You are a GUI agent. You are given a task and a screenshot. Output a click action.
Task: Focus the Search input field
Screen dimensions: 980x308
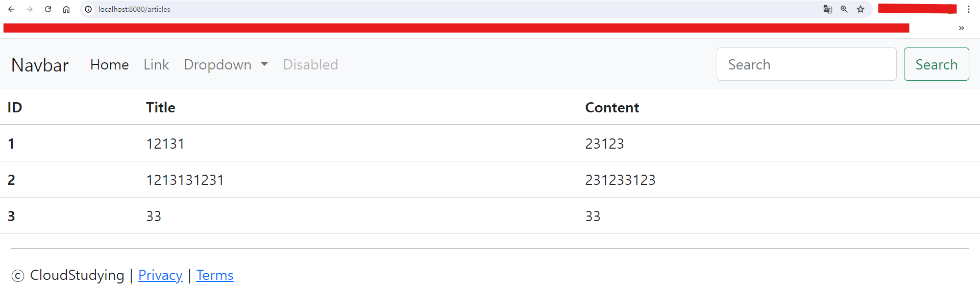tap(806, 64)
